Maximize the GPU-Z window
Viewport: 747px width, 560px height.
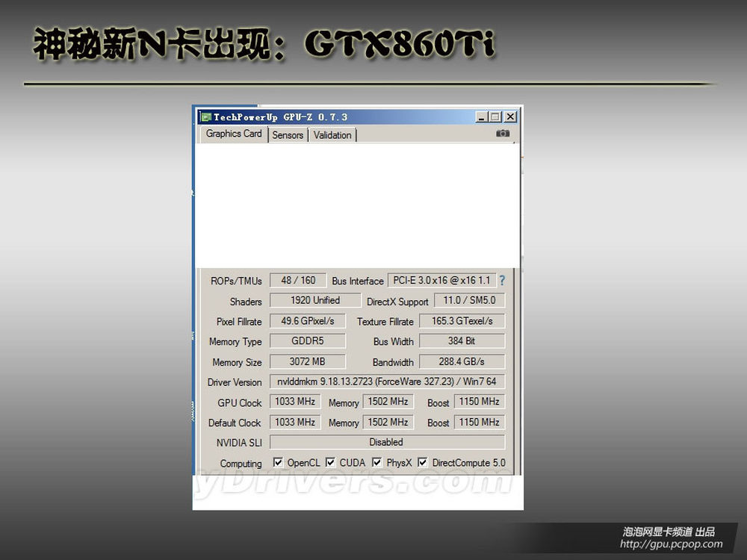point(495,116)
